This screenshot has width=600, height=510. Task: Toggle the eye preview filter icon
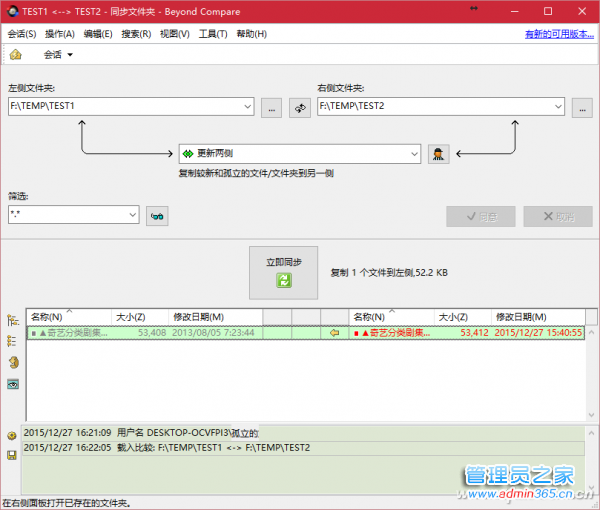13,384
